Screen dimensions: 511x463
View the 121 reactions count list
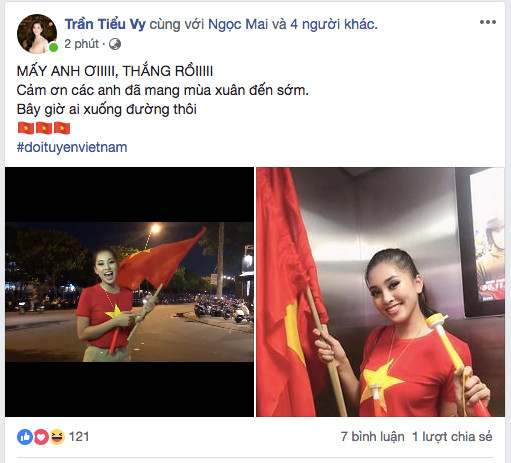click(79, 437)
